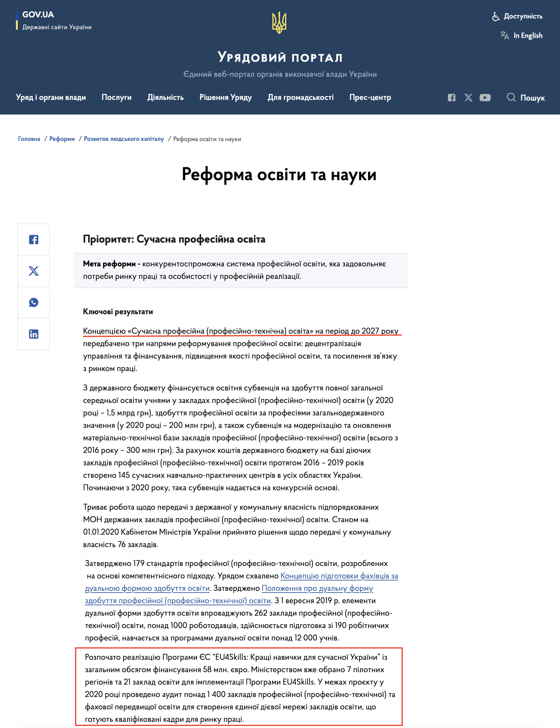Click the Ukrainian trident emblem
Screen dimensions: 560x728
pos(280,23)
